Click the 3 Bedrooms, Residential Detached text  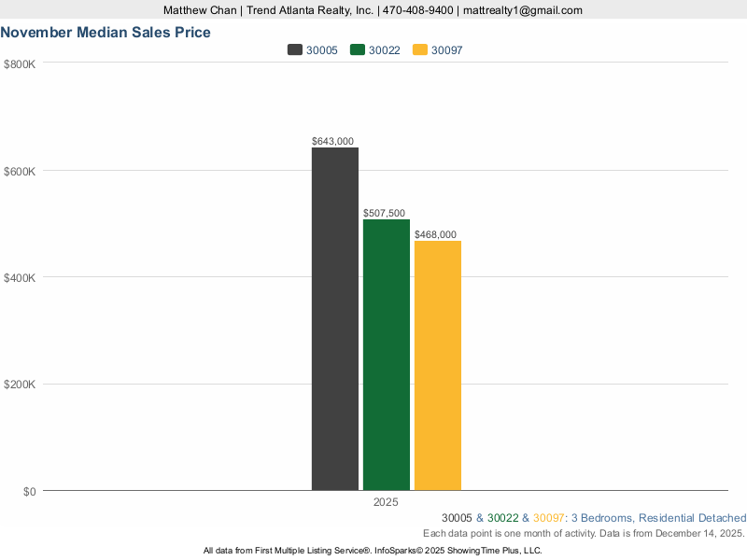[658, 518]
